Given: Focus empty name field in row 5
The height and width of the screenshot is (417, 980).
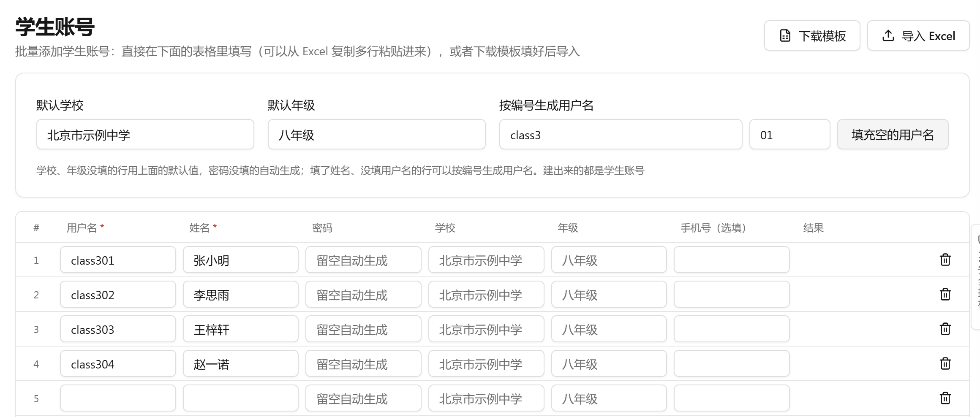Looking at the screenshot, I should click(240, 398).
